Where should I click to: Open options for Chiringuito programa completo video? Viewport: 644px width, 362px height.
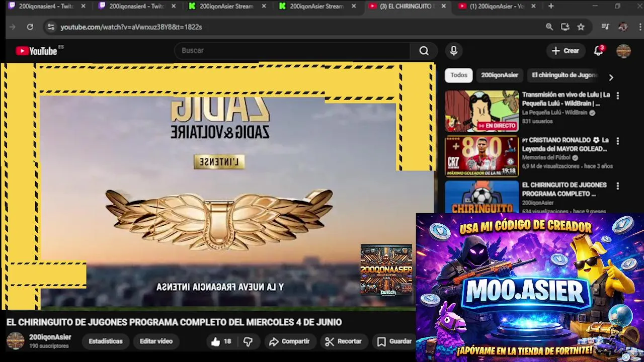click(x=618, y=186)
